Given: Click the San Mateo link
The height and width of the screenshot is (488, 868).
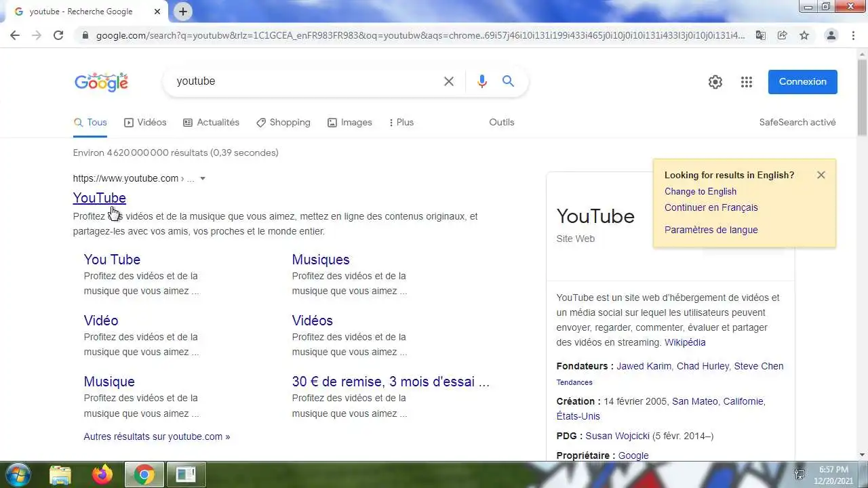Looking at the screenshot, I should [x=694, y=401].
